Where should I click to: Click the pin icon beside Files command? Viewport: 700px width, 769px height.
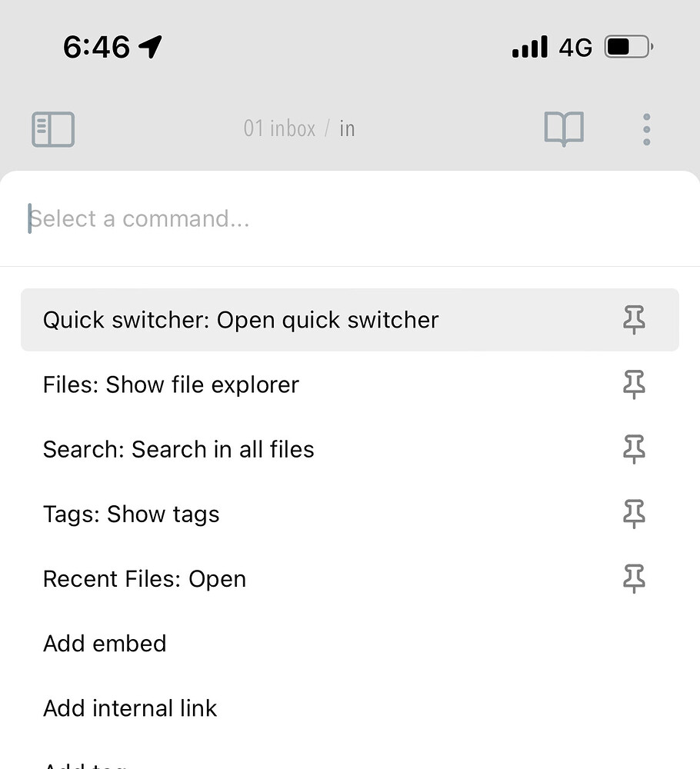(x=633, y=384)
